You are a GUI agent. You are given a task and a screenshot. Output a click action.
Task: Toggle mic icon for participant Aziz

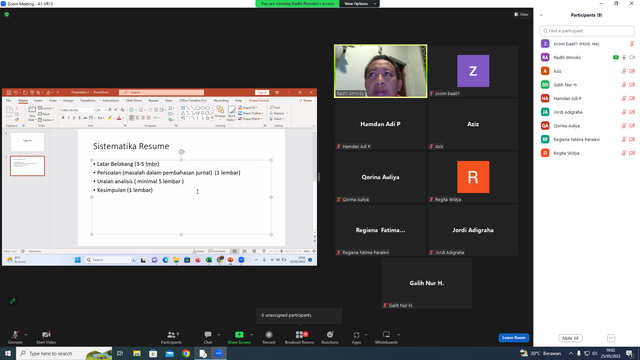tap(624, 71)
